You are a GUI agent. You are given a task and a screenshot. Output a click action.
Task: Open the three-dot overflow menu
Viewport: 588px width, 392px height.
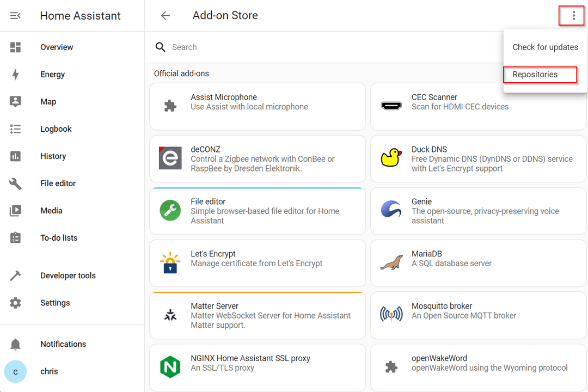573,15
